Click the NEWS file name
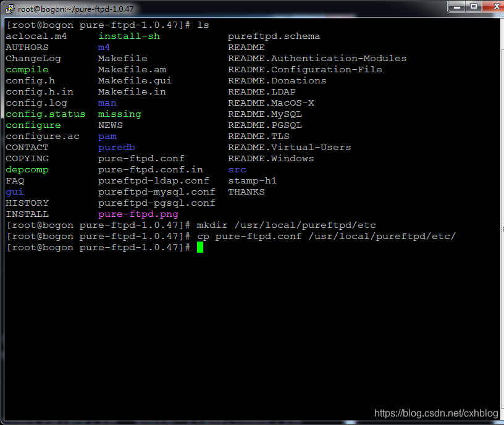 coord(110,125)
